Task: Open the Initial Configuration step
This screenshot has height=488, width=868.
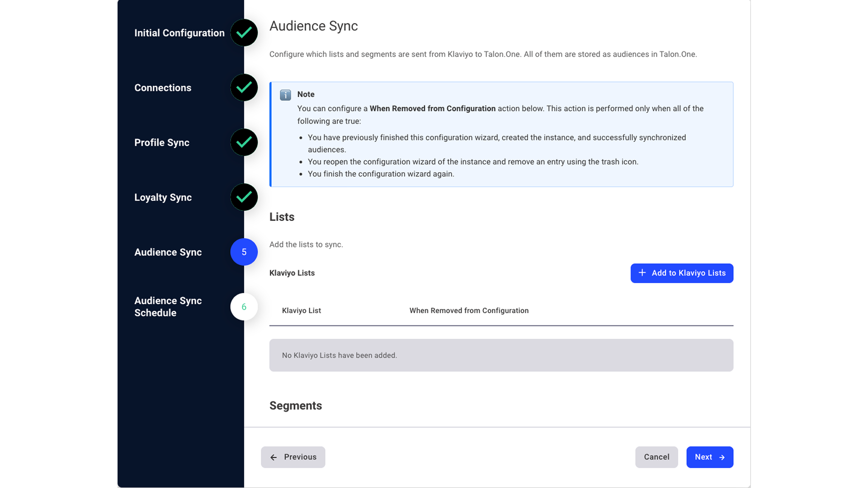Action: click(179, 33)
